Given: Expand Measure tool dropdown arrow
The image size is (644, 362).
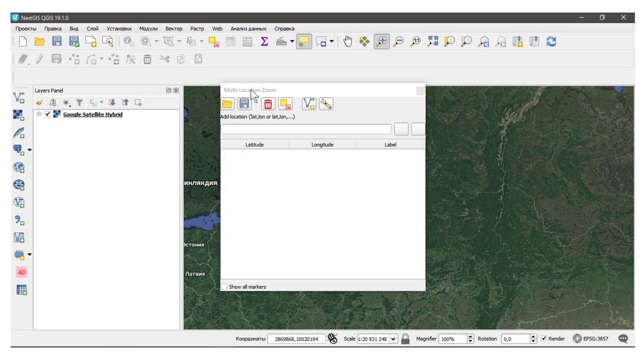Looking at the screenshot, I should 292,42.
